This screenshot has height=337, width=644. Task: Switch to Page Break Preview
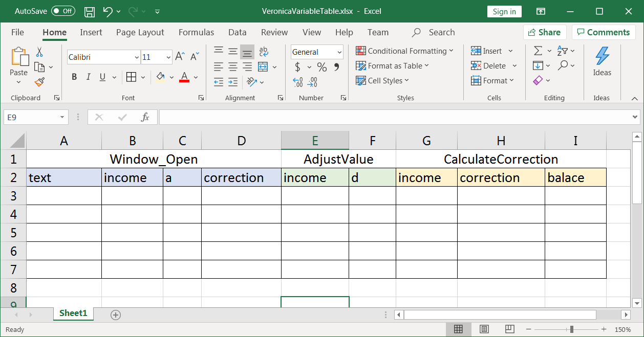(509, 329)
